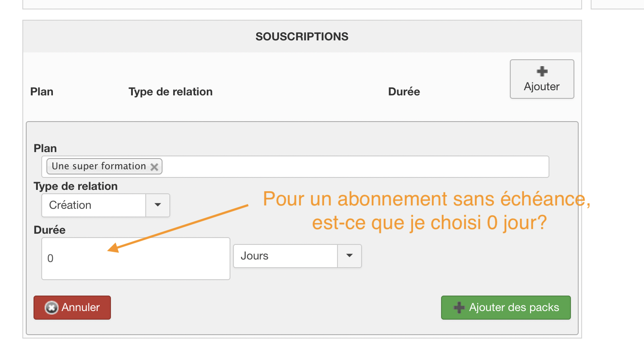Click the cross icon on Annuler
The image size is (644, 354).
click(52, 308)
